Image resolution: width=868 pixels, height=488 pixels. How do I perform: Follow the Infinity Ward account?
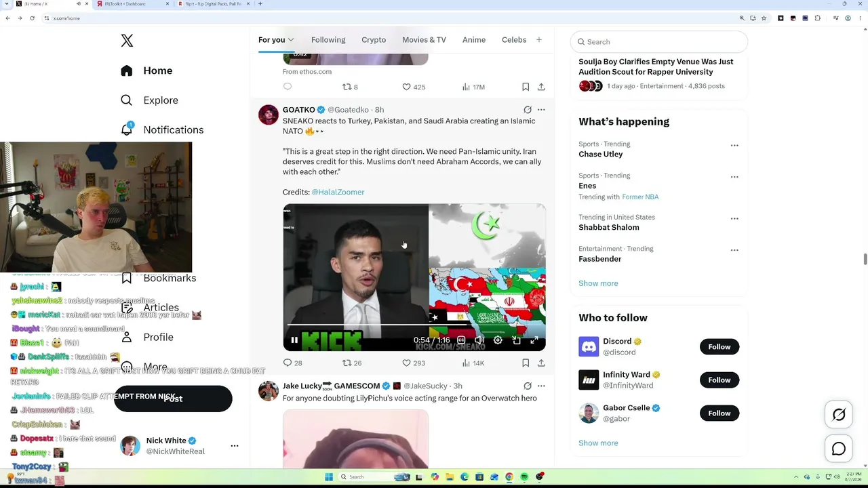[x=719, y=380]
